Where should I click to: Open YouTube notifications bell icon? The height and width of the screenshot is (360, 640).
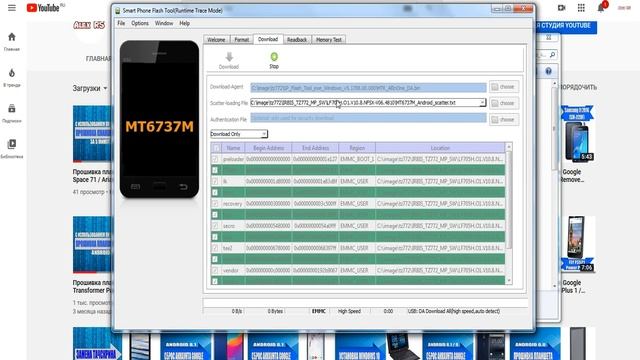tap(601, 8)
